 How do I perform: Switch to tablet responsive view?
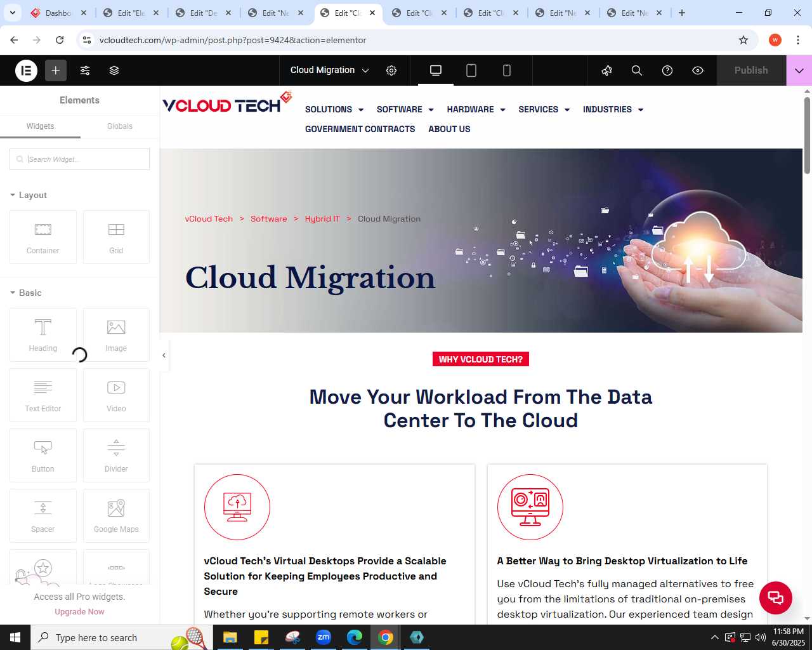point(471,70)
